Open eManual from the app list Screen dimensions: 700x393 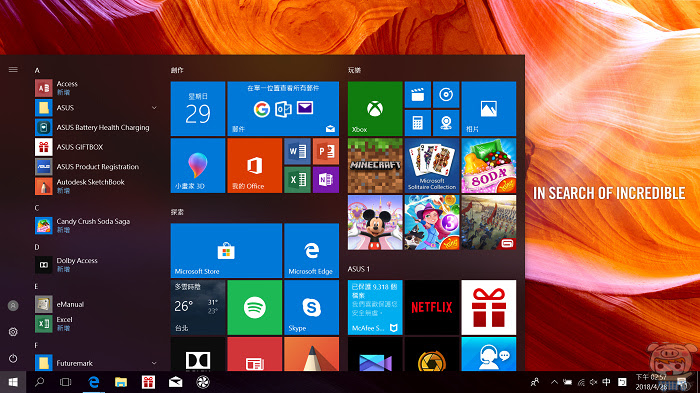tap(96, 304)
